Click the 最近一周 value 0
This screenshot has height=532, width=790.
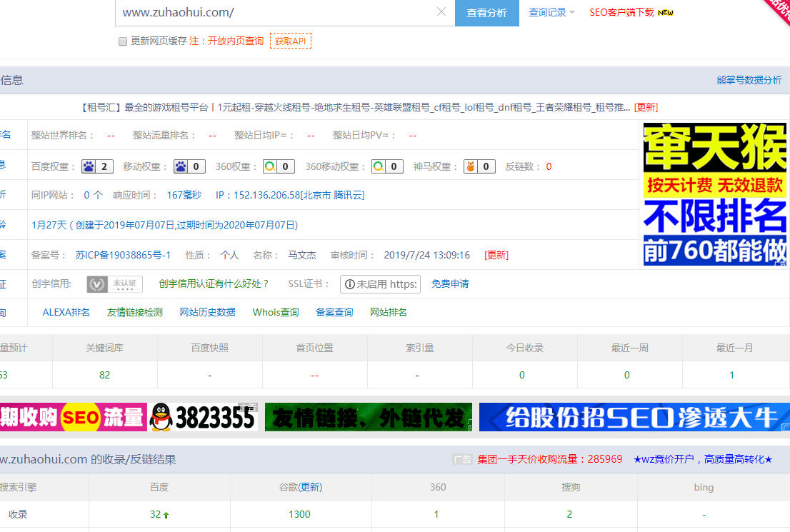click(x=626, y=375)
